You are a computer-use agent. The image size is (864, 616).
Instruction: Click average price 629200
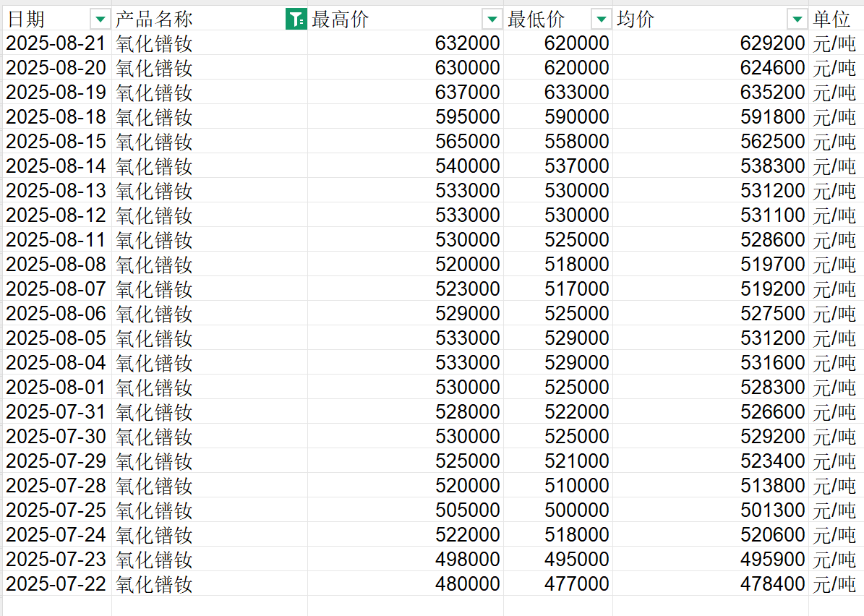(710, 43)
